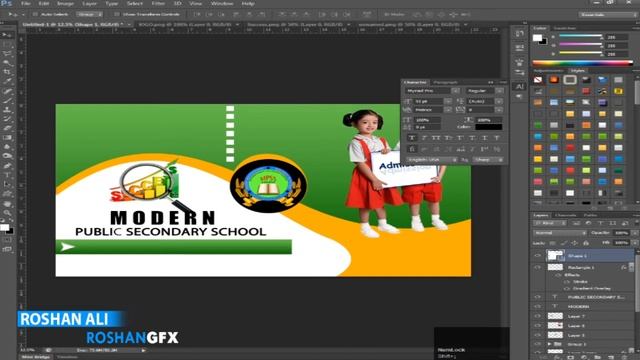Select the Clone Stamp tool
Image resolution: width=640 pixels, height=360 pixels.
(x=7, y=110)
